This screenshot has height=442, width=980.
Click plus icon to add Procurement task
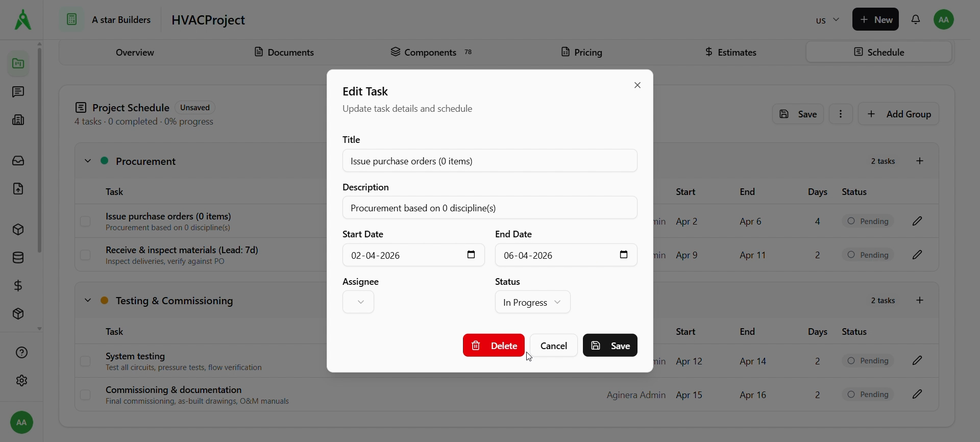920,161
